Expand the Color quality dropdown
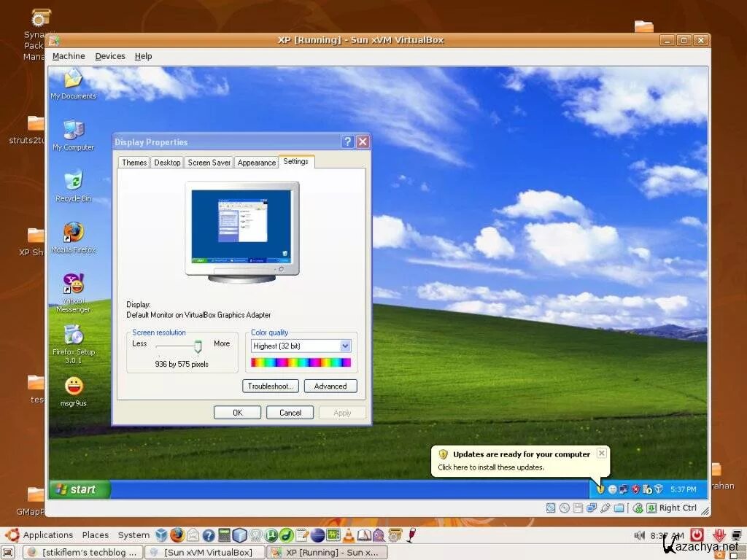Viewport: 747px width, 560px height. pyautogui.click(x=345, y=346)
